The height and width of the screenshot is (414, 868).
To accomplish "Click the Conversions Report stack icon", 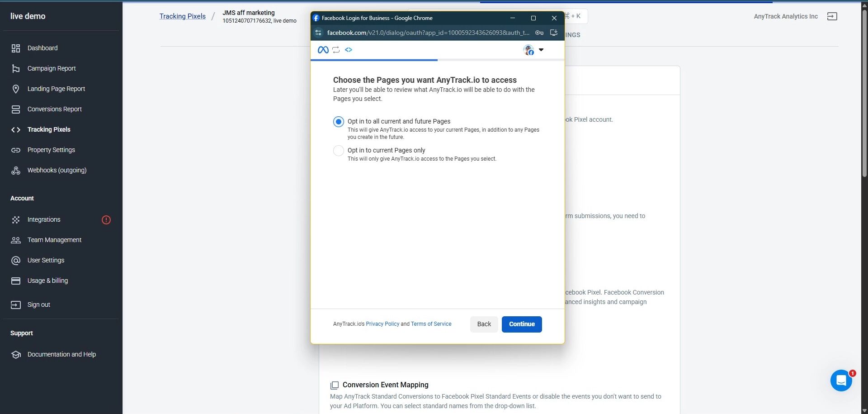I will point(16,109).
